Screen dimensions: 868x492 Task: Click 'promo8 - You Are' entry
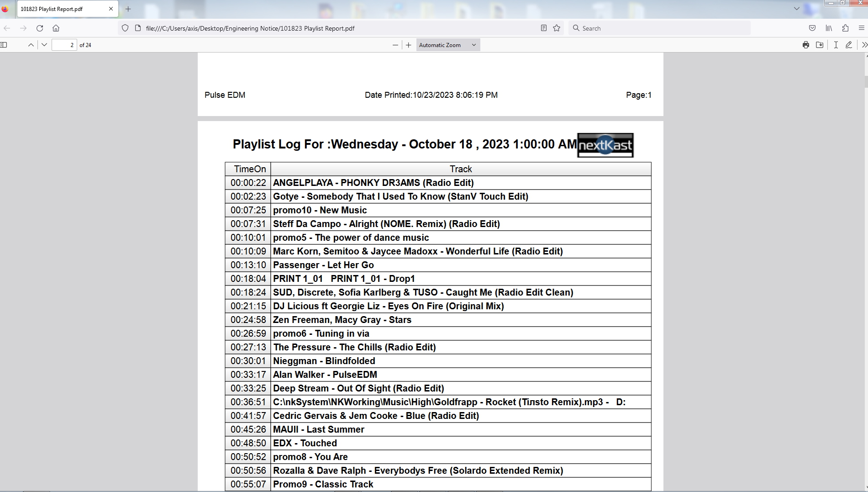pyautogui.click(x=438, y=457)
